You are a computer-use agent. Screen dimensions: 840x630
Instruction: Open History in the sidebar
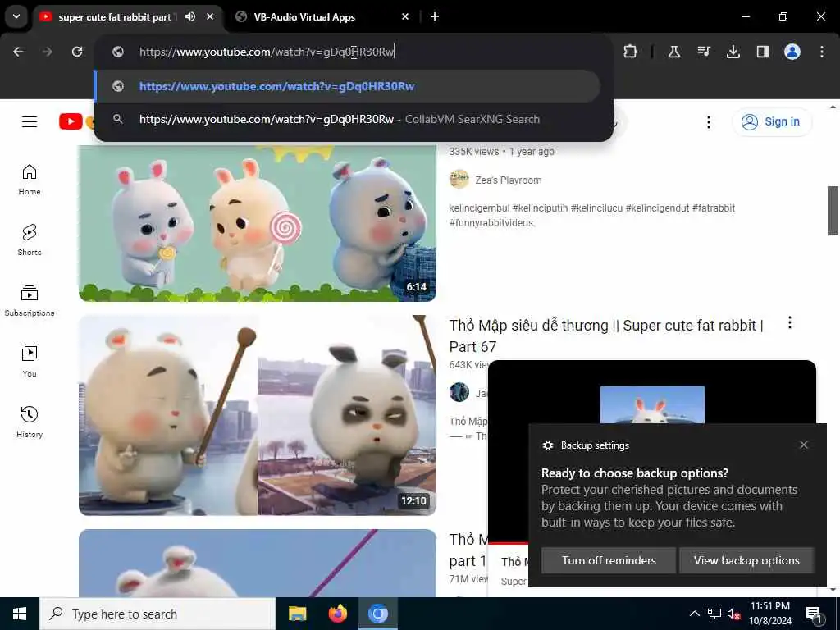(30, 422)
